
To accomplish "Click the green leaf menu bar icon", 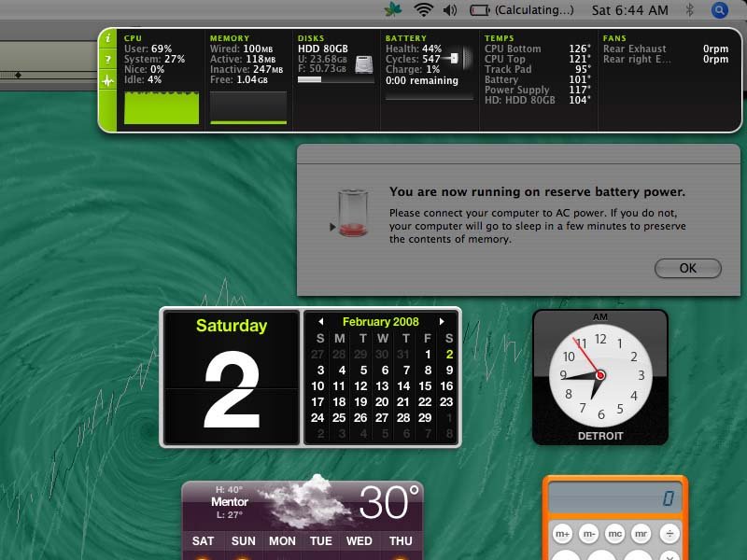I will pyautogui.click(x=393, y=9).
